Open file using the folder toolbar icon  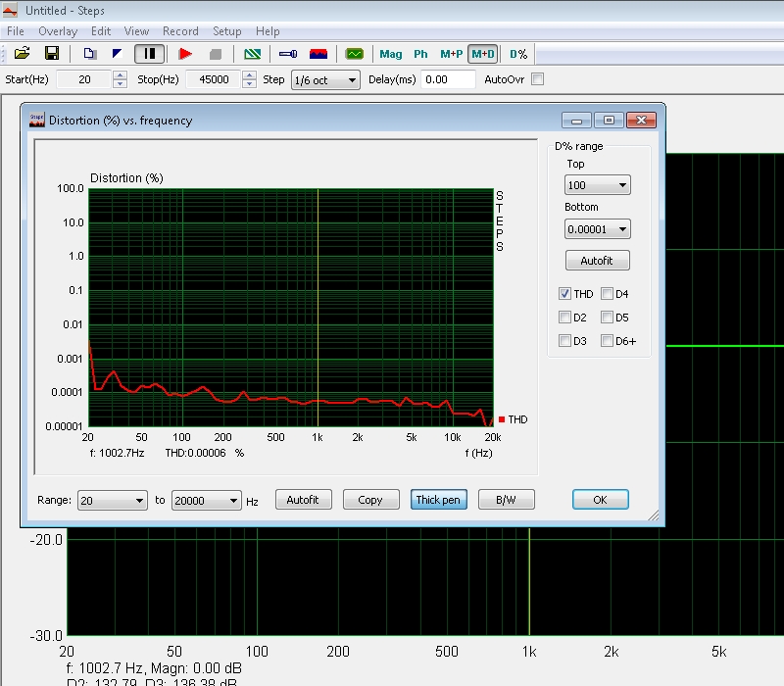coord(22,54)
